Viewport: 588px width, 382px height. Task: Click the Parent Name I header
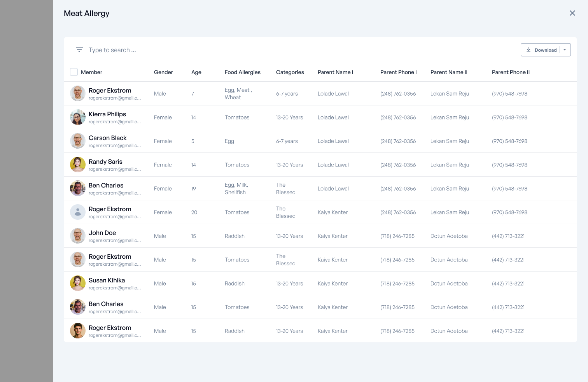pos(335,72)
